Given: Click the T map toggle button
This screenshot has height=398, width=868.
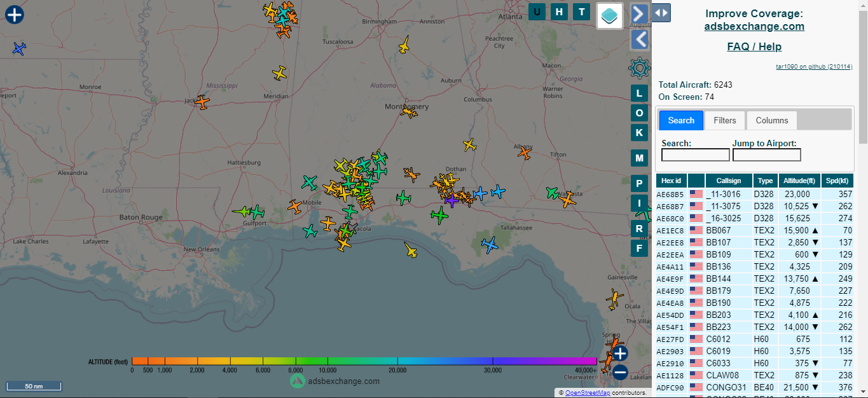Looking at the screenshot, I should (581, 11).
